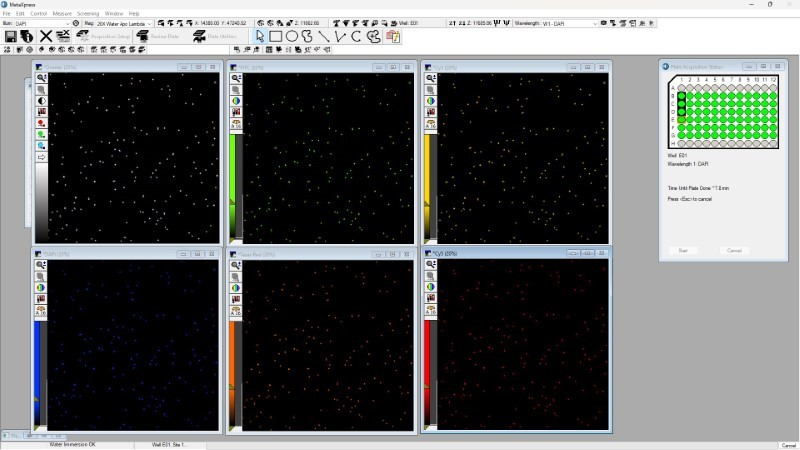Open Plate Utilities from the toolbar
Viewport: 800px width, 450px height.
point(214,36)
